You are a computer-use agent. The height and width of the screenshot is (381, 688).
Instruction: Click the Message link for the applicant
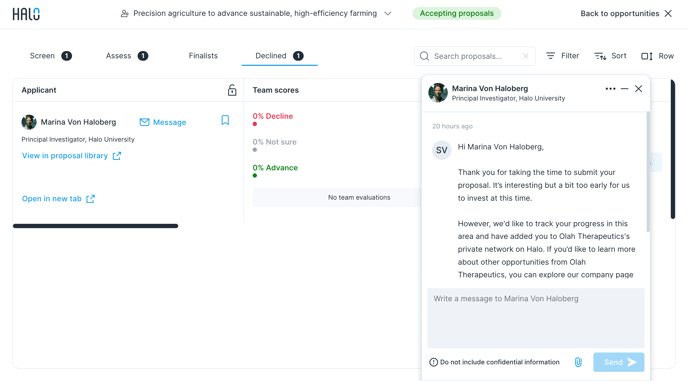(163, 122)
